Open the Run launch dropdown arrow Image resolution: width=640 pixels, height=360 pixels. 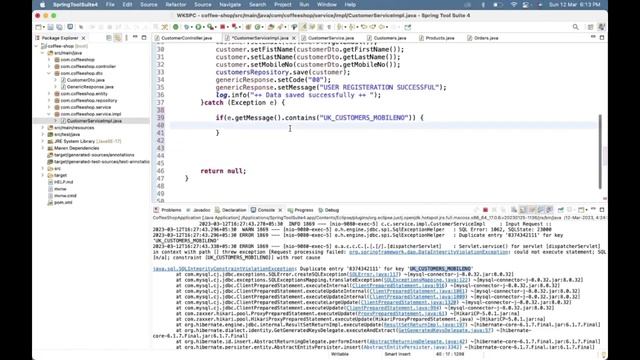click(204, 27)
